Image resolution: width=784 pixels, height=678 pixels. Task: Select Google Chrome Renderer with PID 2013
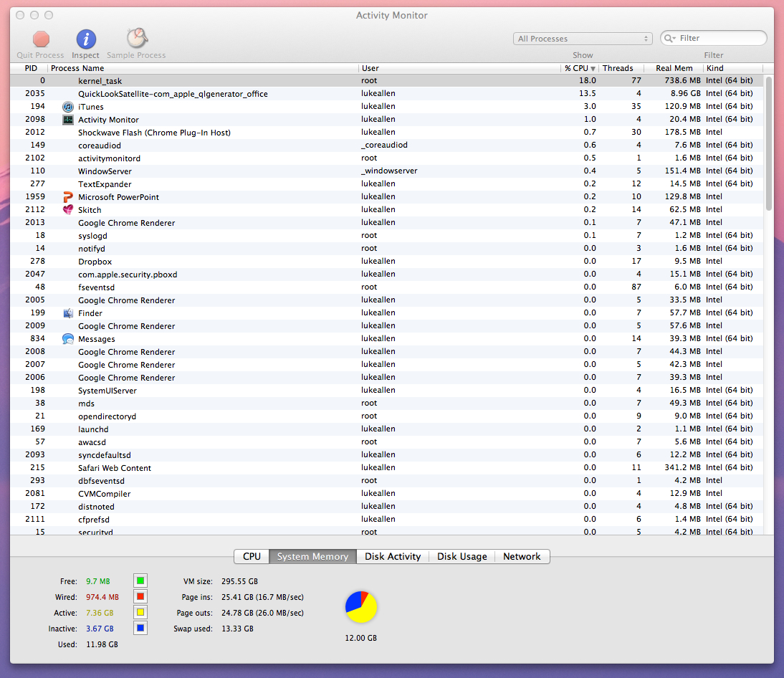tap(386, 222)
